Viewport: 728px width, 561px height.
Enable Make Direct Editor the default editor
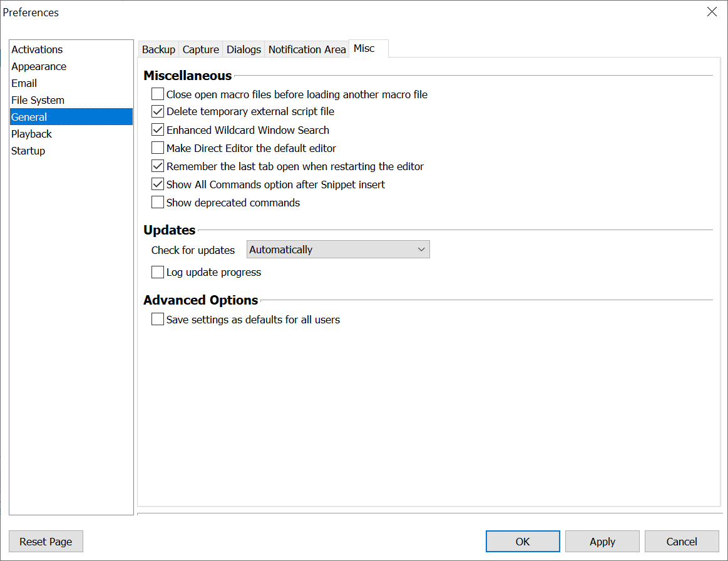[158, 148]
